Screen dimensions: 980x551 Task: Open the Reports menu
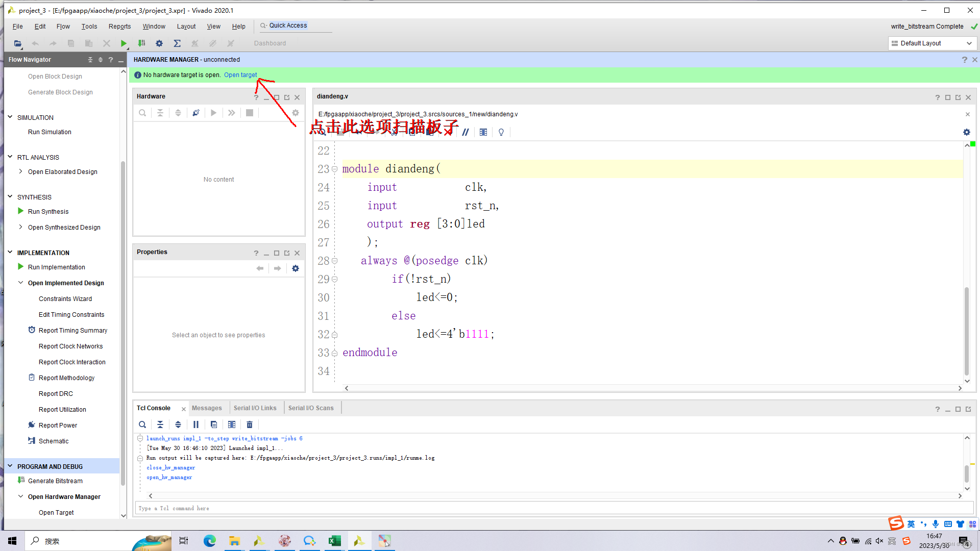click(x=119, y=27)
